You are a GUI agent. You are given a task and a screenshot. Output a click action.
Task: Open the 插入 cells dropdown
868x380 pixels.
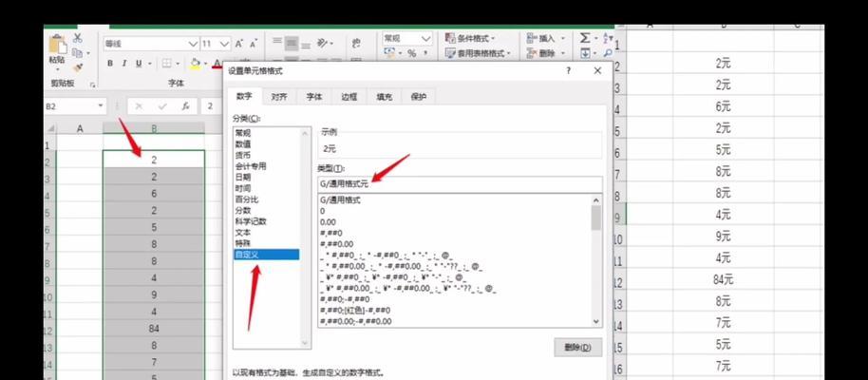(546, 38)
